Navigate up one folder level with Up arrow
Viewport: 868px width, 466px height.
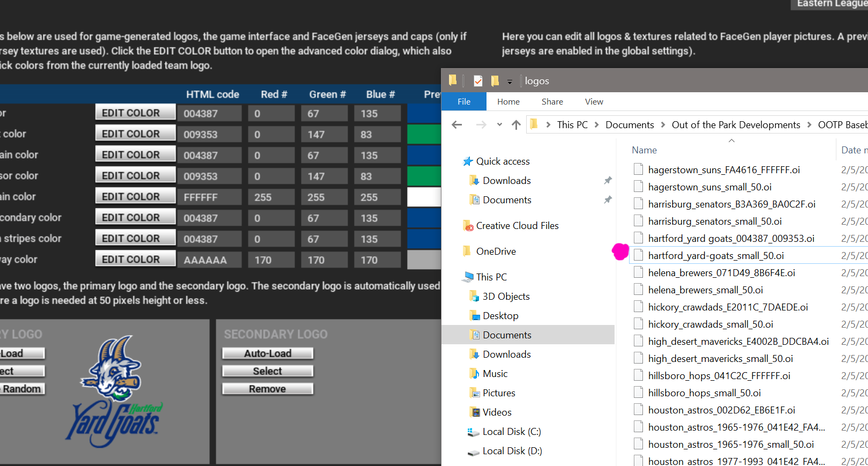click(x=516, y=125)
